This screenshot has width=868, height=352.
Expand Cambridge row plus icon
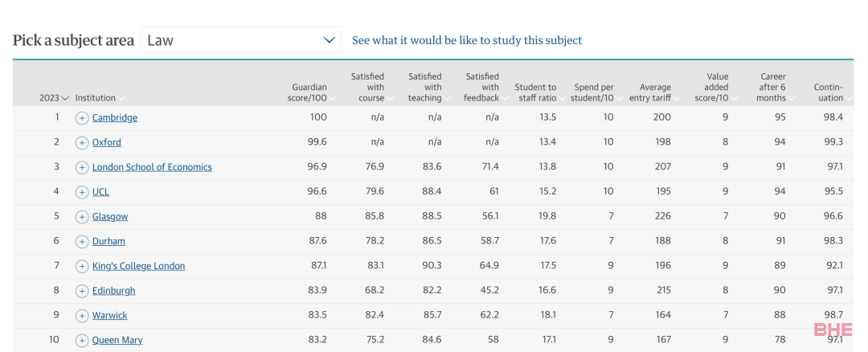(82, 118)
